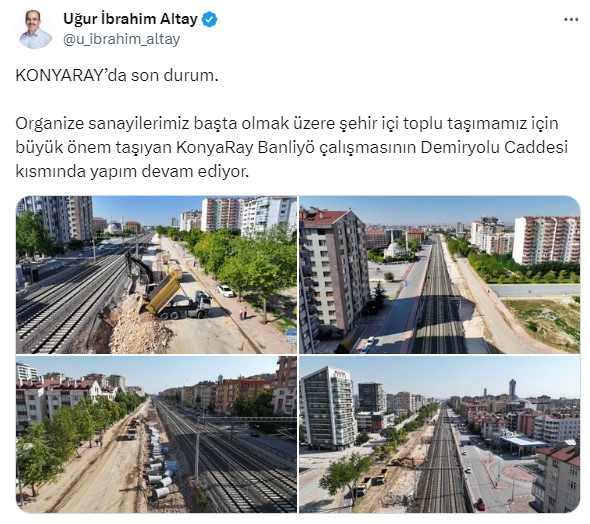The width and height of the screenshot is (590, 524).
Task: Click the white car parked under trees
Action: [x=225, y=291]
